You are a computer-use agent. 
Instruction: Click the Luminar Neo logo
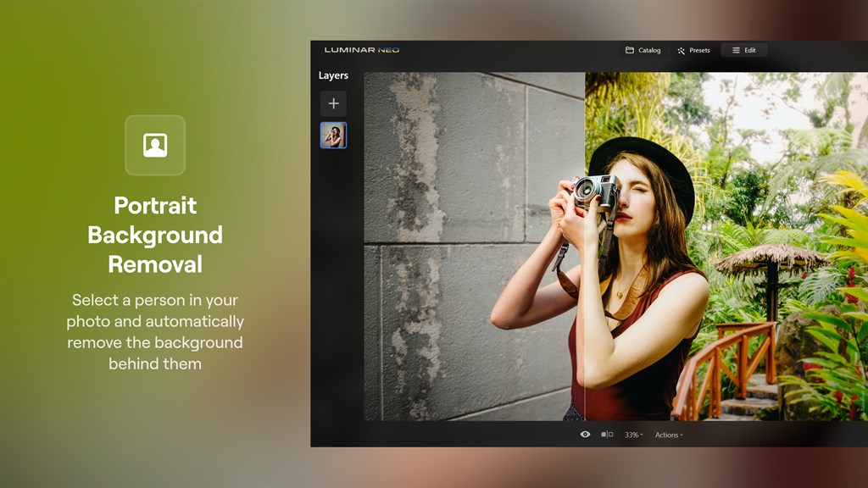361,50
